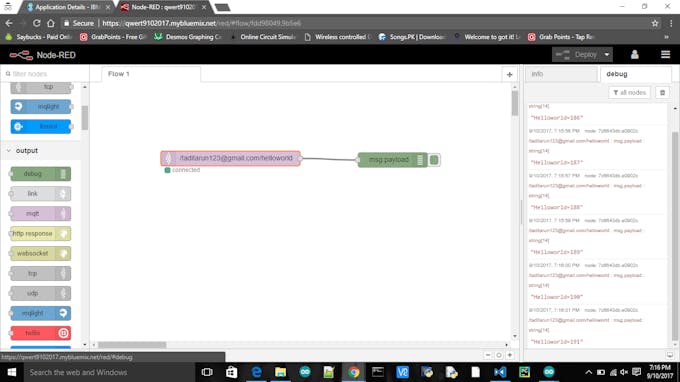Clear debug messages with trash icon
This screenshot has width=680, height=382.
tap(662, 92)
